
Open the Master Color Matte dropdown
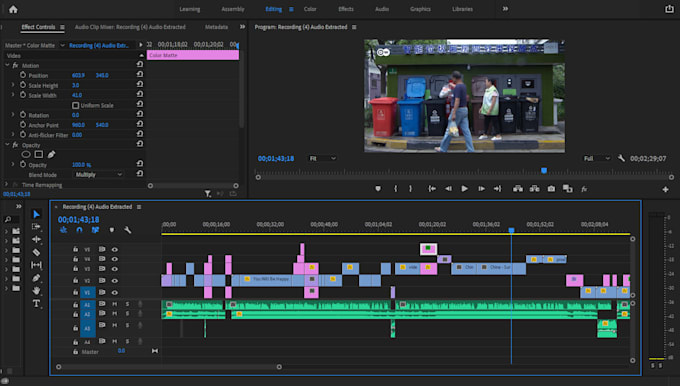coord(62,45)
